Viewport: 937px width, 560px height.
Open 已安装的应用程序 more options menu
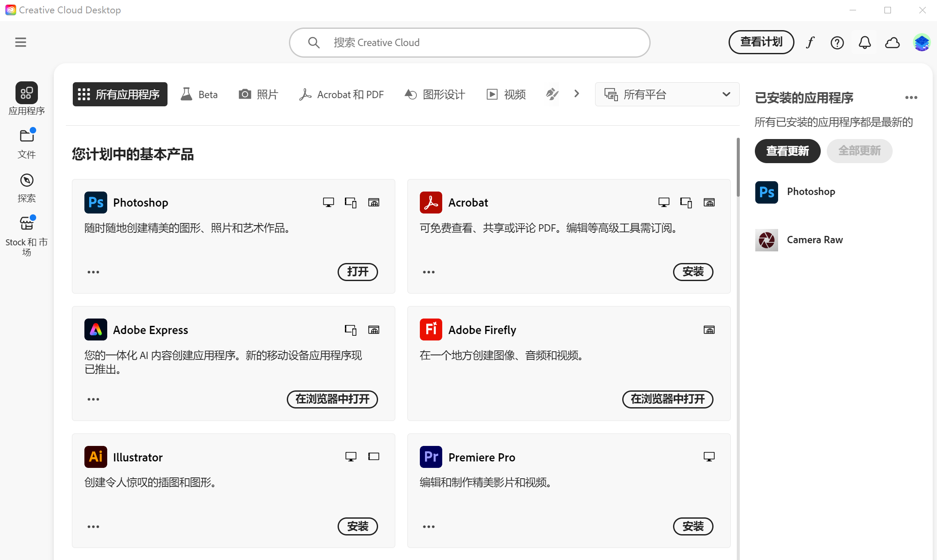point(911,98)
